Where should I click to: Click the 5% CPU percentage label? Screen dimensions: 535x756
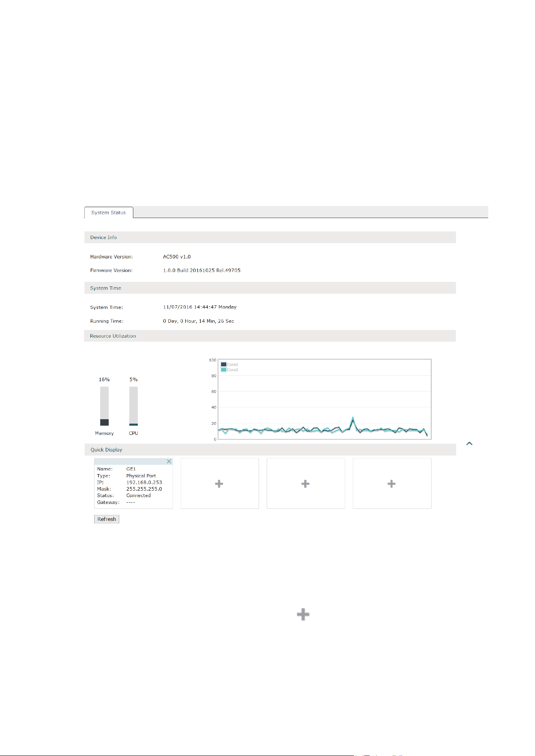point(133,380)
